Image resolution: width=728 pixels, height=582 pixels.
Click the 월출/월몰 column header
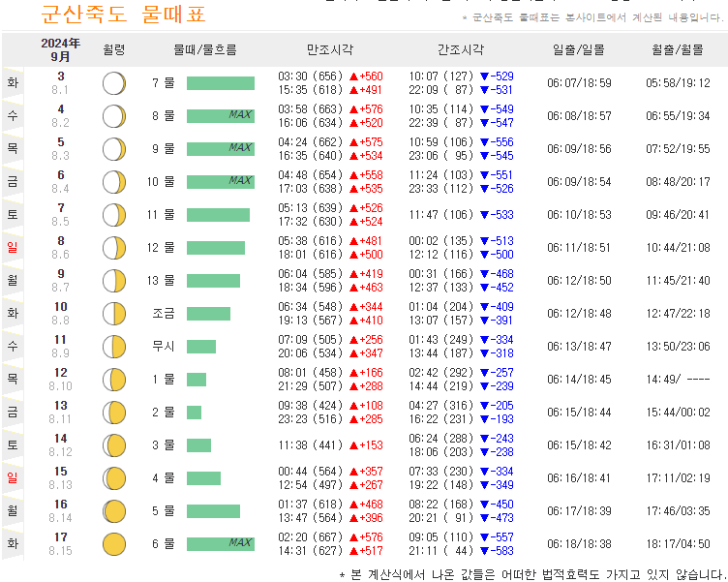click(678, 49)
